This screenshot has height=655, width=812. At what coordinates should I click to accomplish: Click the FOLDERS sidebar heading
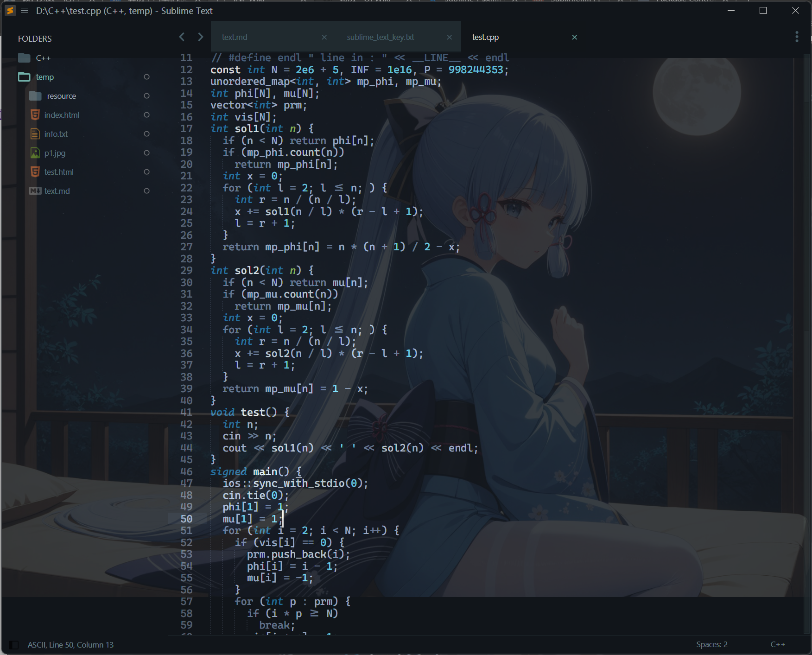tap(35, 38)
